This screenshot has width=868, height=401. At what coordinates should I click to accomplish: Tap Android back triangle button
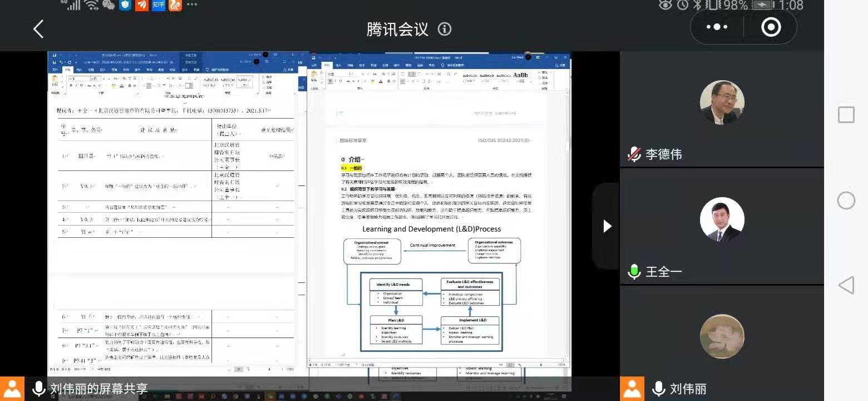pos(846,285)
